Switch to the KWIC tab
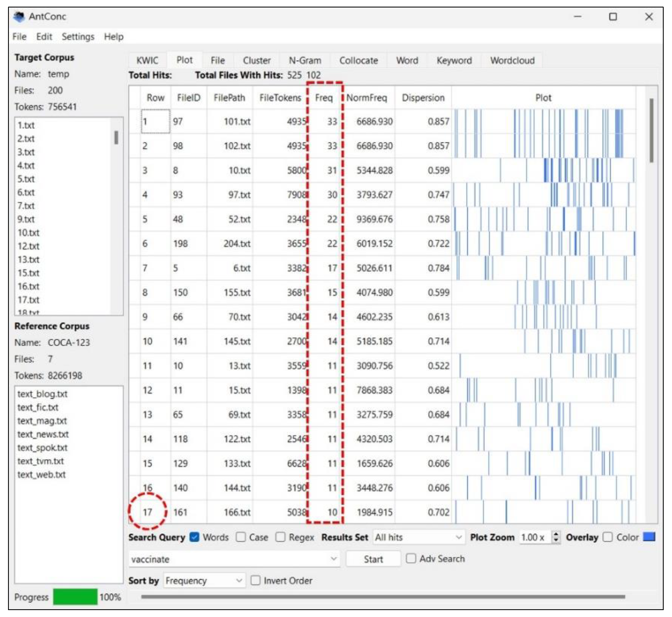 point(147,60)
